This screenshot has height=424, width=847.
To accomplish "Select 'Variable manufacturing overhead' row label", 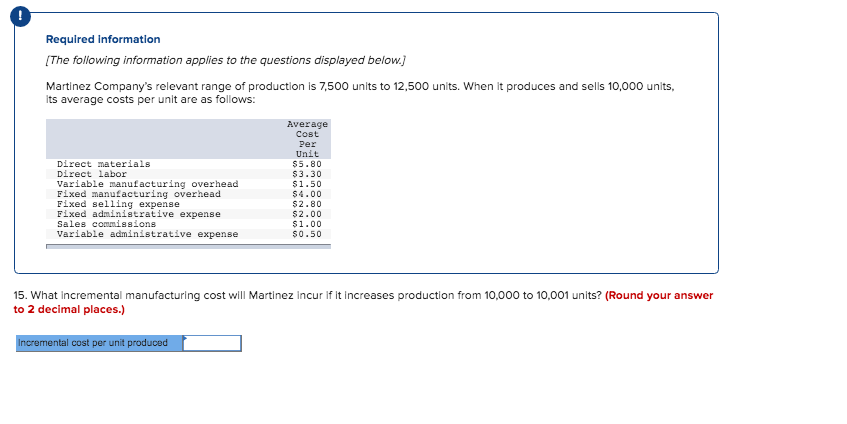I will 147,184.
